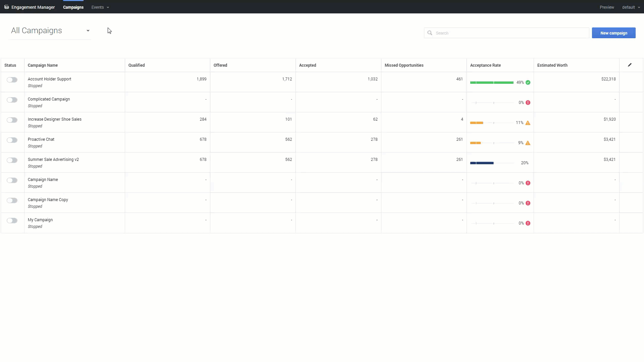Click the search magnifier icon
Image resolution: width=644 pixels, height=362 pixels.
click(430, 33)
